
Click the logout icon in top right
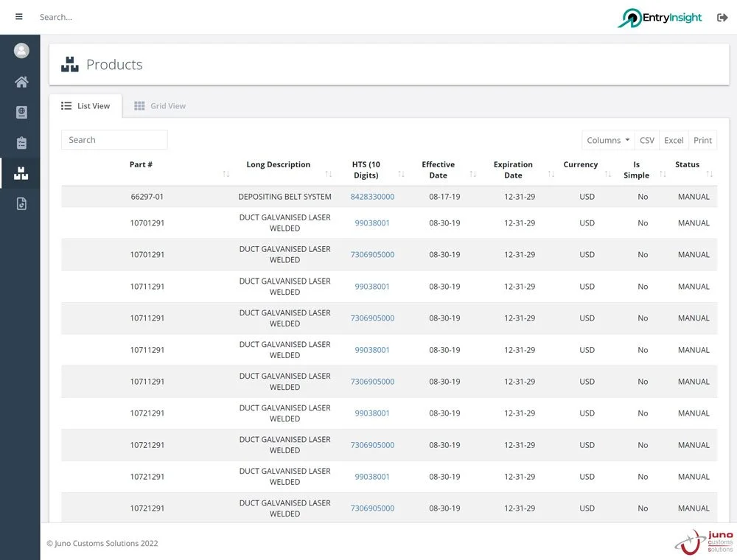[x=722, y=17]
